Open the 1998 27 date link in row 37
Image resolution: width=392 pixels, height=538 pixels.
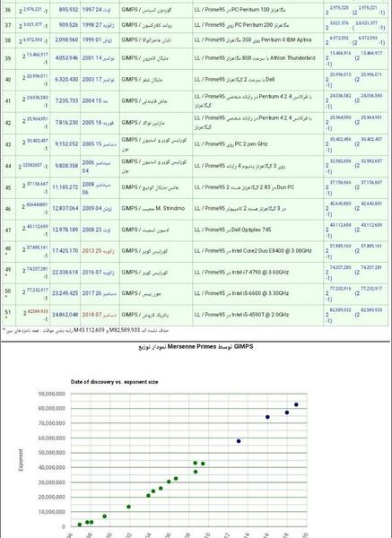(x=98, y=25)
